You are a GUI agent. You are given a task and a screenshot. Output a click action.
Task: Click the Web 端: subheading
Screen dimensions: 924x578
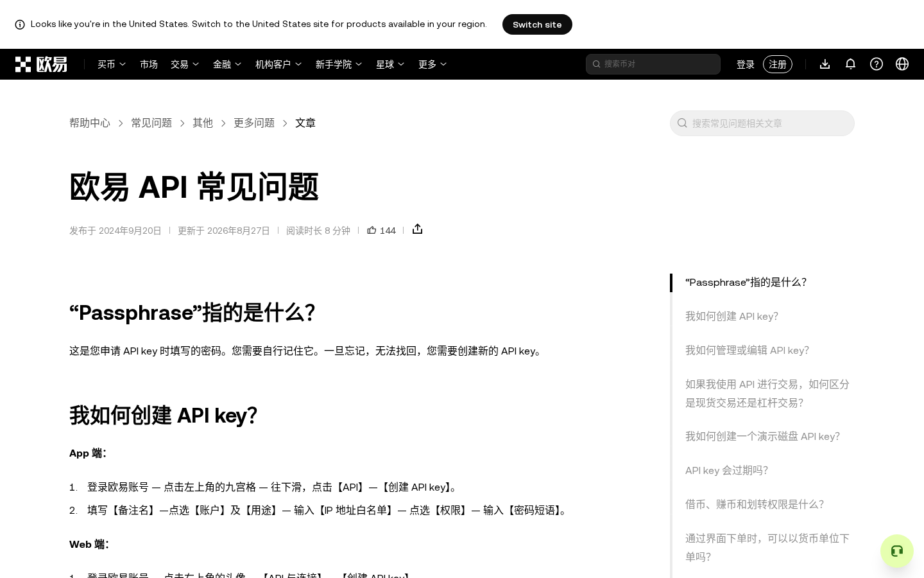click(89, 545)
